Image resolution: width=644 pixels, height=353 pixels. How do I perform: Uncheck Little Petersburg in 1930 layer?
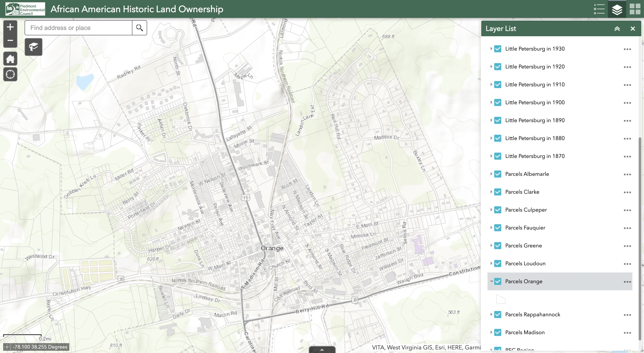[x=498, y=49]
